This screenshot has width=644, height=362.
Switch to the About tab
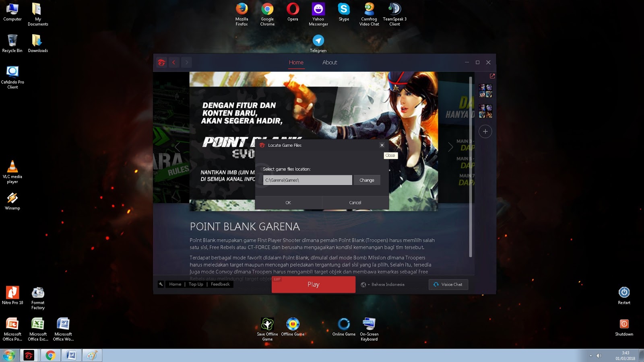[x=330, y=62]
